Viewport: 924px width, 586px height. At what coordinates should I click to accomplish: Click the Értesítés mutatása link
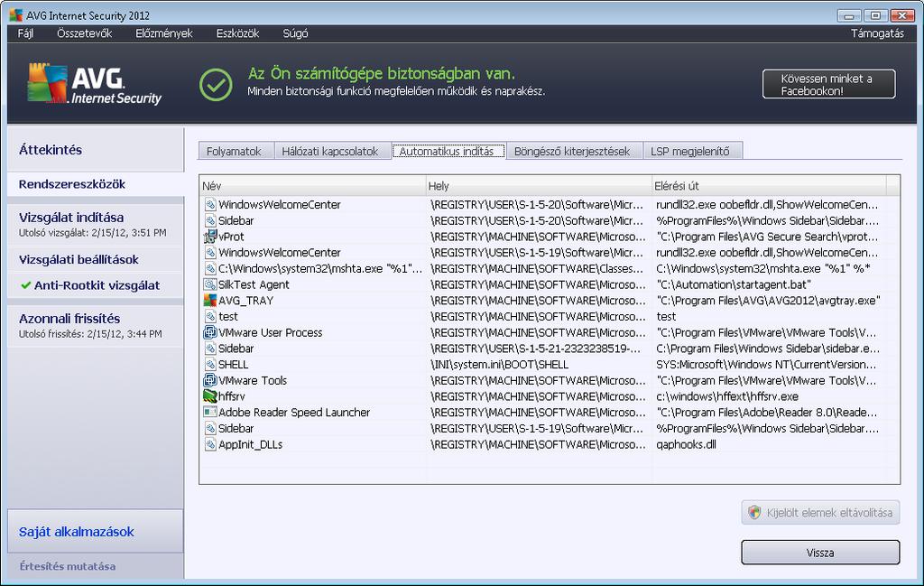click(67, 566)
